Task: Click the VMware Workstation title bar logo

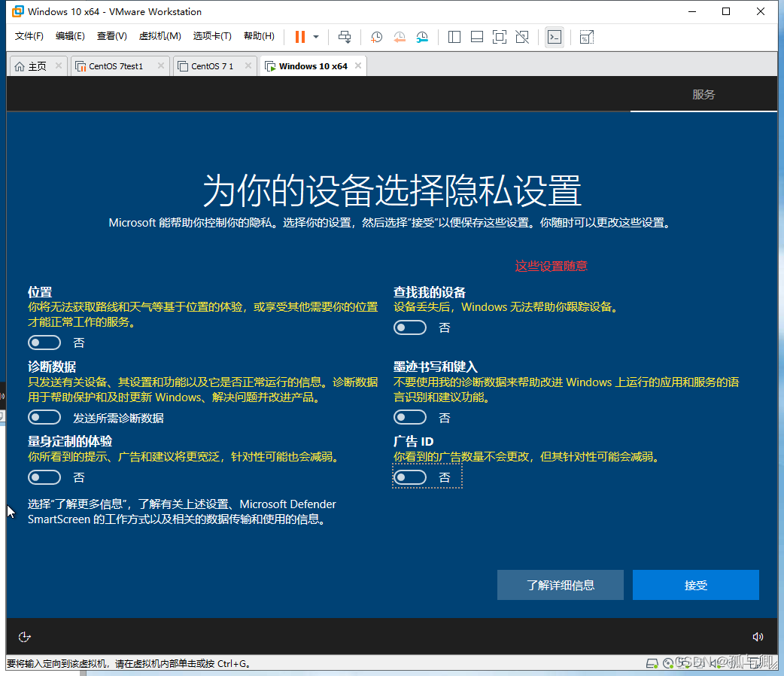Action: pyautogui.click(x=17, y=11)
